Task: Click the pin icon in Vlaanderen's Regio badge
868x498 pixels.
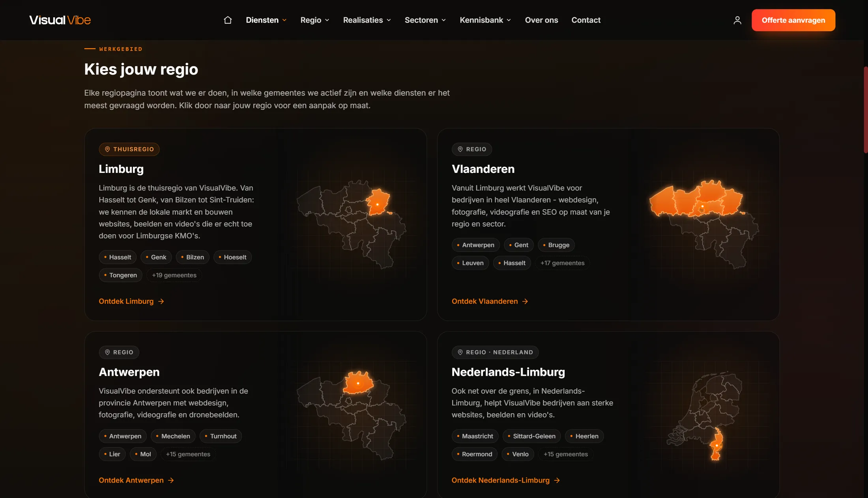Action: tap(460, 149)
